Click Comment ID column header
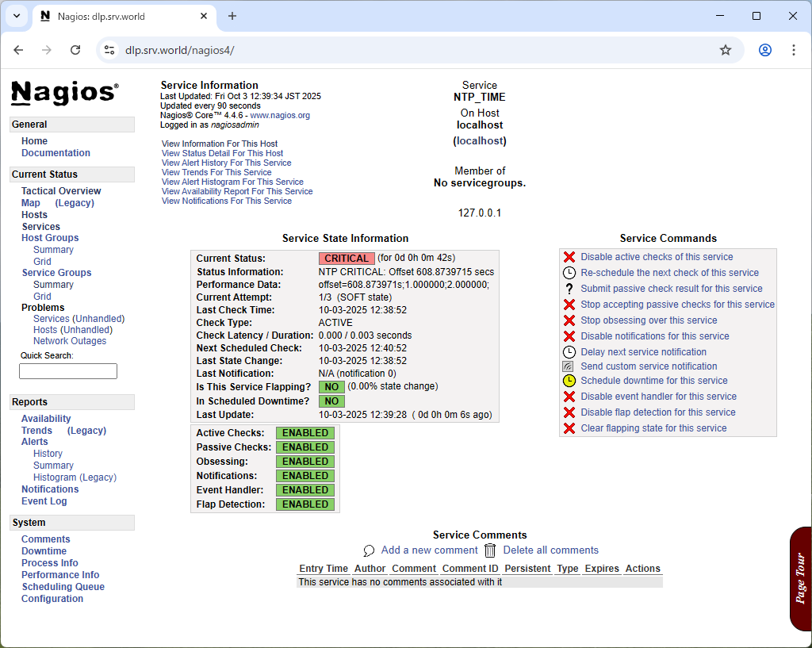This screenshot has height=648, width=812. tap(470, 569)
